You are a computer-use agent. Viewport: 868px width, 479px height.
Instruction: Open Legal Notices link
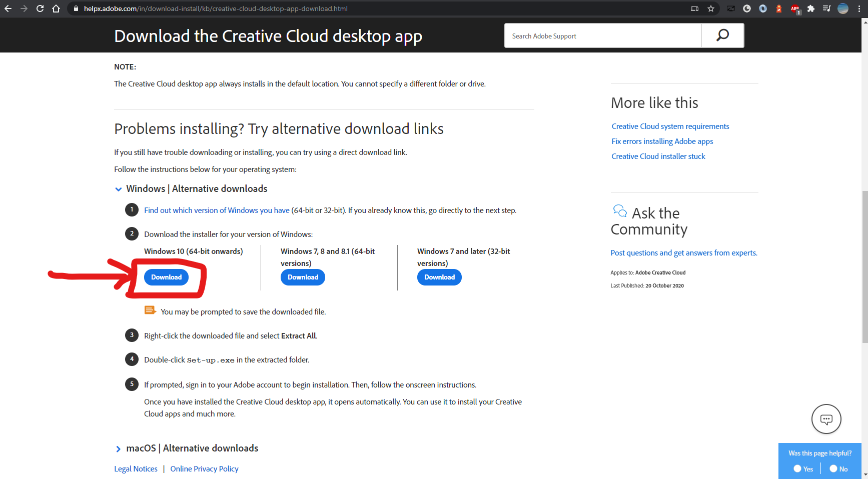[x=136, y=469]
